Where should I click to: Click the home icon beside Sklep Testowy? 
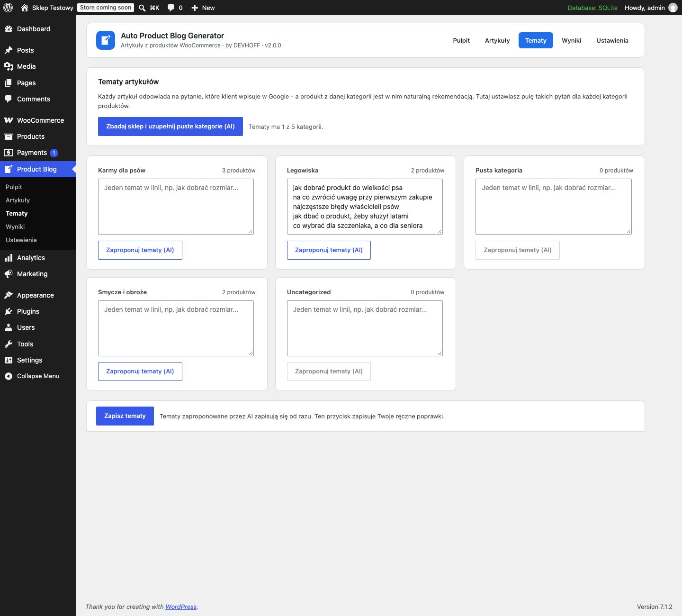pyautogui.click(x=25, y=8)
